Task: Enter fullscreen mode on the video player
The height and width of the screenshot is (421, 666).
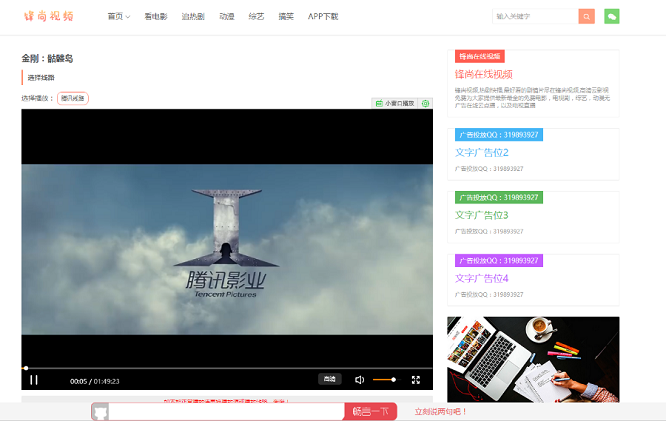Action: [x=416, y=380]
